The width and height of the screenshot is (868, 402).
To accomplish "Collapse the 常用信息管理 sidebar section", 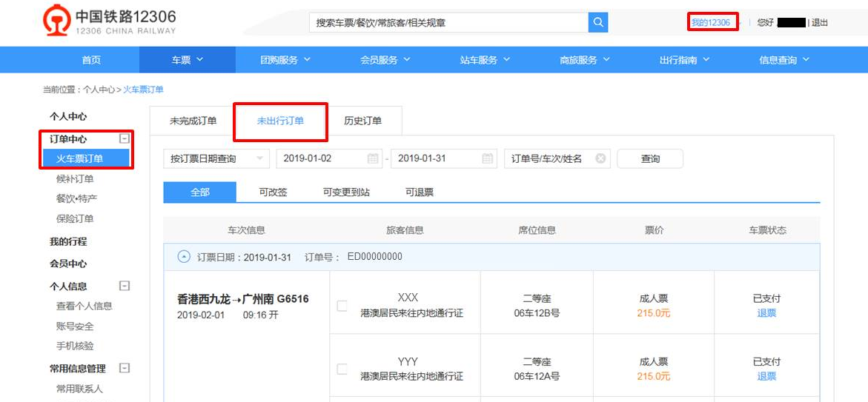I will [125, 368].
